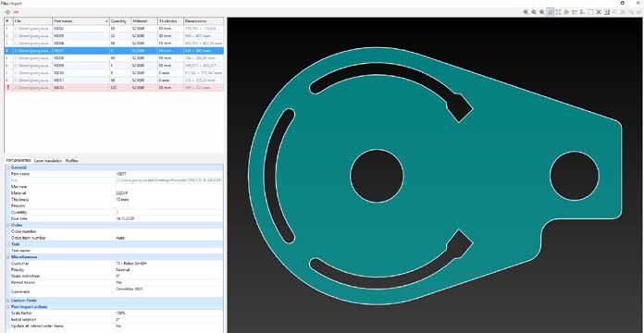Click the X-shaped icon in viewer toolbar
The image size is (644, 333).
point(599,12)
